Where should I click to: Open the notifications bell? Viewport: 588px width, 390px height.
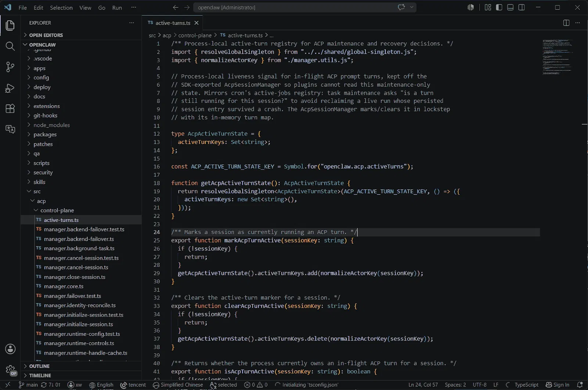click(580, 385)
